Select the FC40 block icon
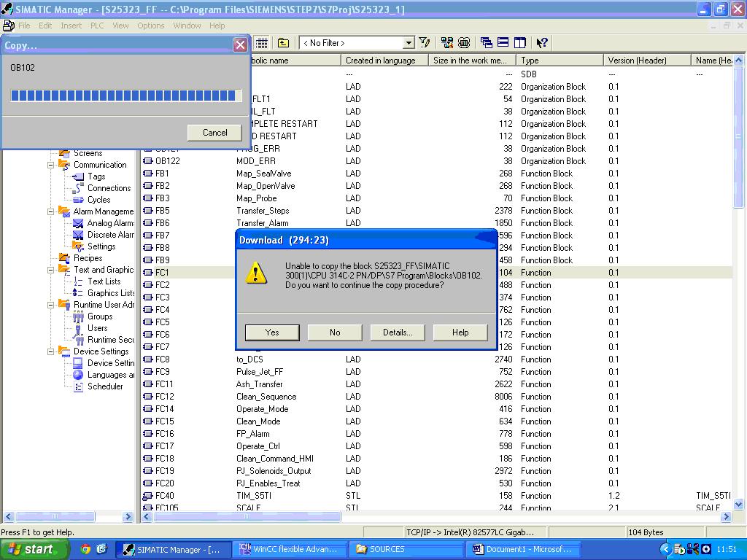 [x=148, y=496]
